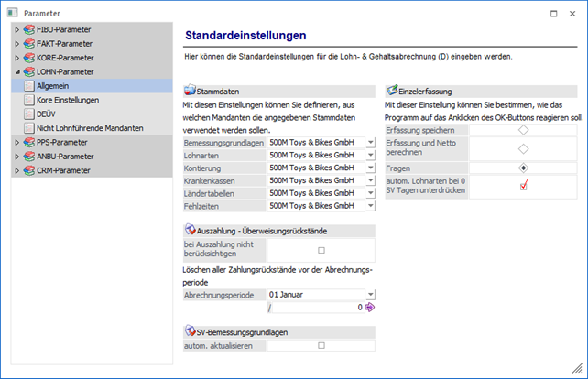This screenshot has width=588, height=379.
Task: Click the page icon beside DEÜV
Action: (x=27, y=114)
